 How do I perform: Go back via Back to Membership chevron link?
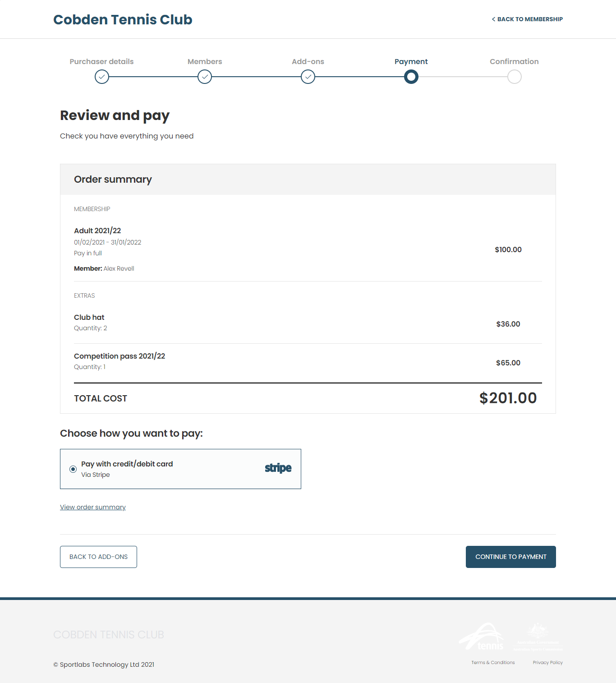click(527, 19)
